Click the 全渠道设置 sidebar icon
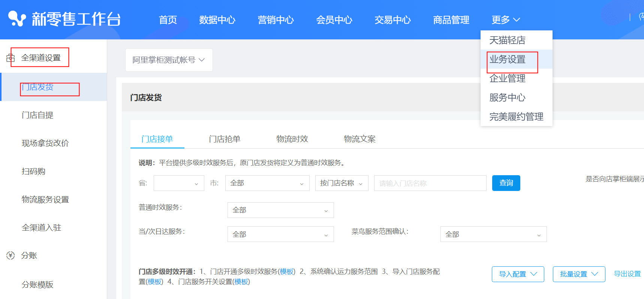 tap(10, 58)
